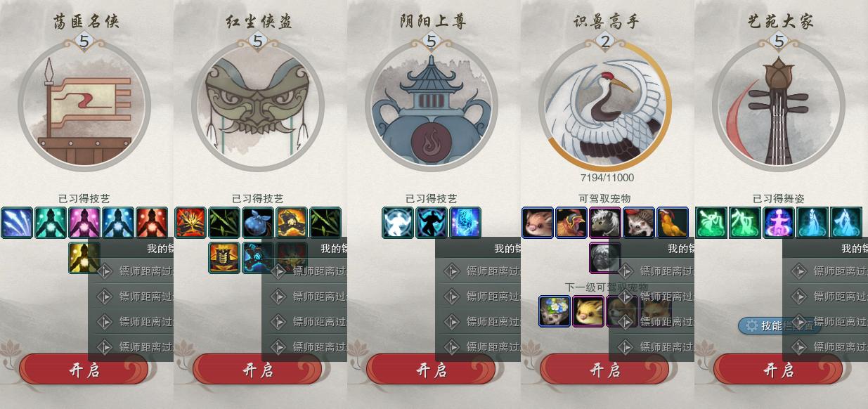The image size is (868, 409).
Task: Choose the yellow glowing figure skill icon
Action: pos(84,257)
